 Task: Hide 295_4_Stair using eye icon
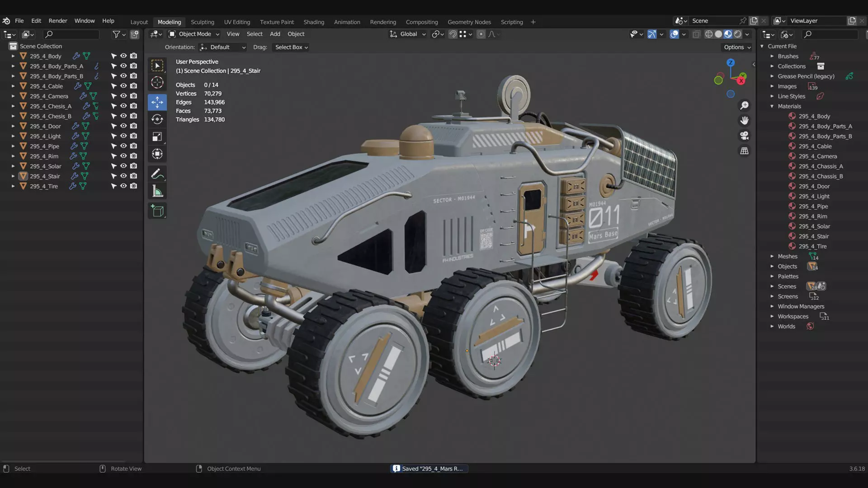pyautogui.click(x=123, y=176)
